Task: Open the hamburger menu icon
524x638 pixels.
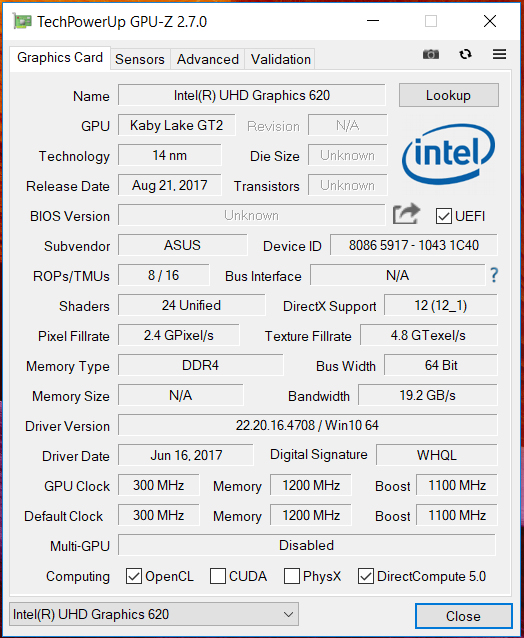Action: pyautogui.click(x=499, y=54)
